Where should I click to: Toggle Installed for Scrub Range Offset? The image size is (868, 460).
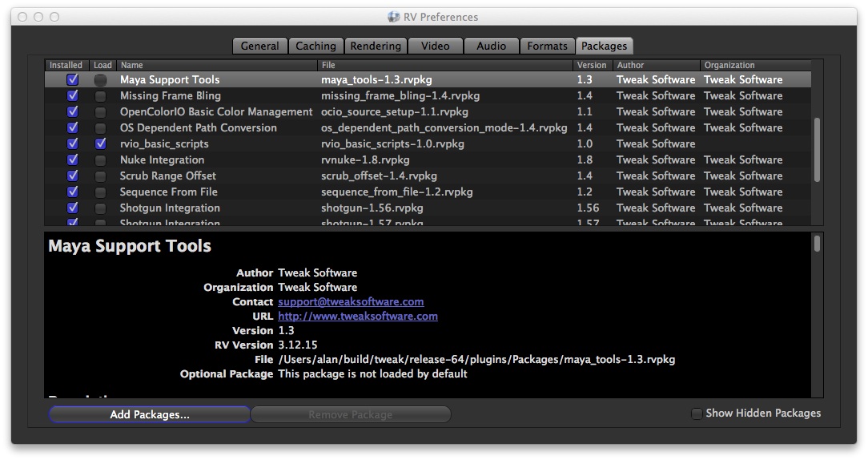pos(73,176)
